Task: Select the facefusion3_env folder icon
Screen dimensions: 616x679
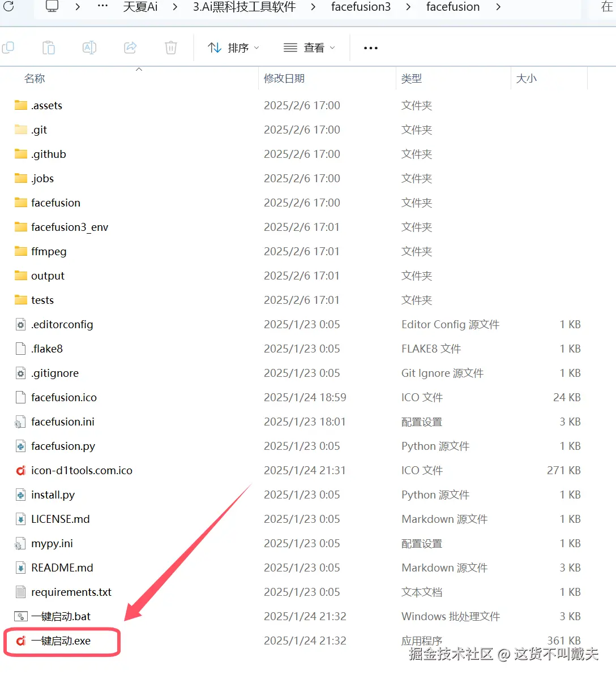Action: tap(21, 227)
